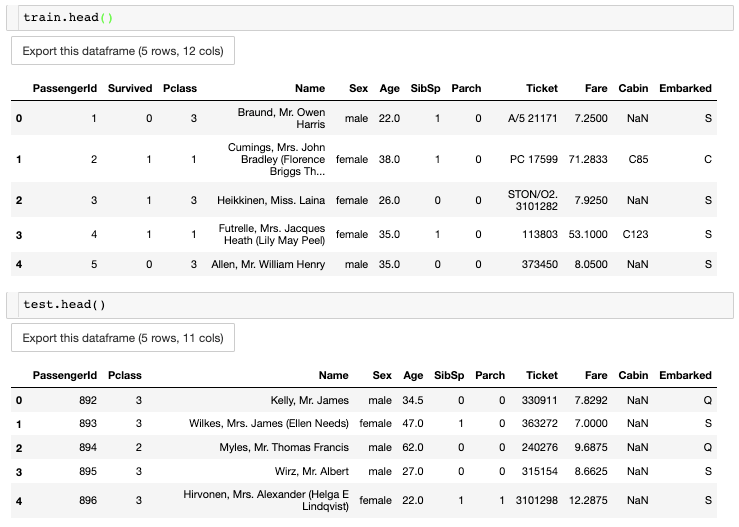Select the Hirvonen, Mrs. Alexander name cell
739x527 pixels.
pyautogui.click(x=266, y=500)
